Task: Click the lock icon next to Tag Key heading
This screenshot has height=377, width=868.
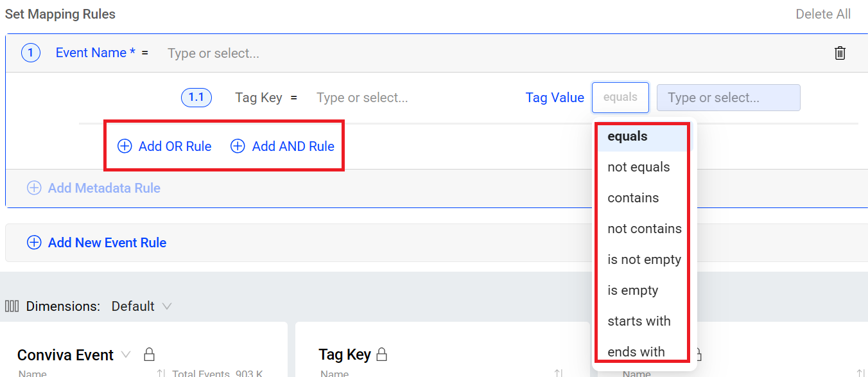Action: coord(382,355)
